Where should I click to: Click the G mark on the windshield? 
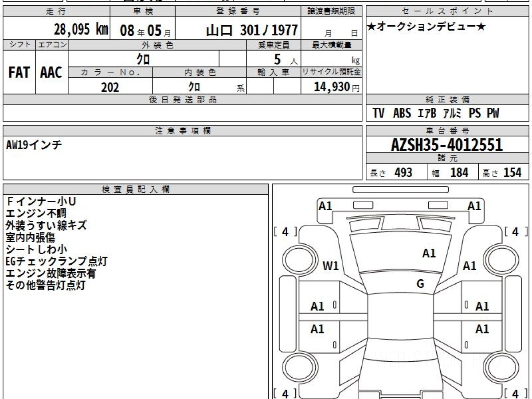pyautogui.click(x=420, y=284)
